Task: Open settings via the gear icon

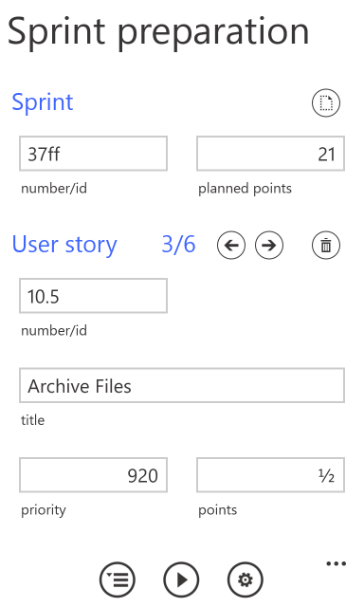Action: click(246, 579)
